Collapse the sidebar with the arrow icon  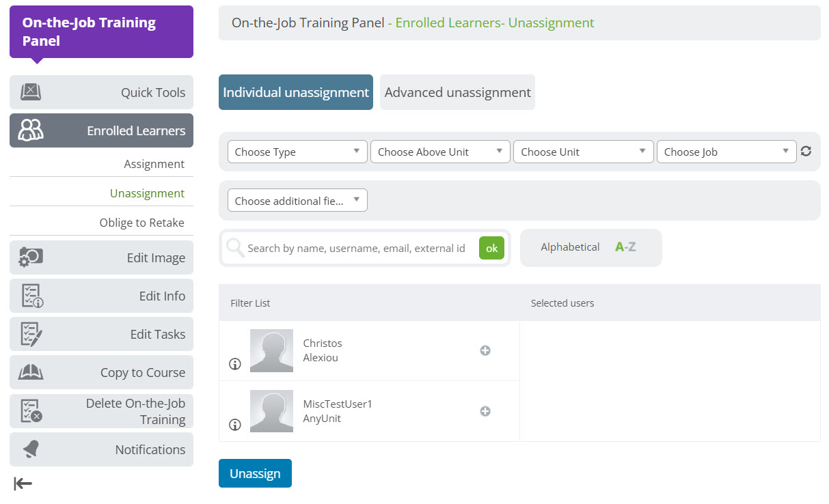click(x=23, y=484)
